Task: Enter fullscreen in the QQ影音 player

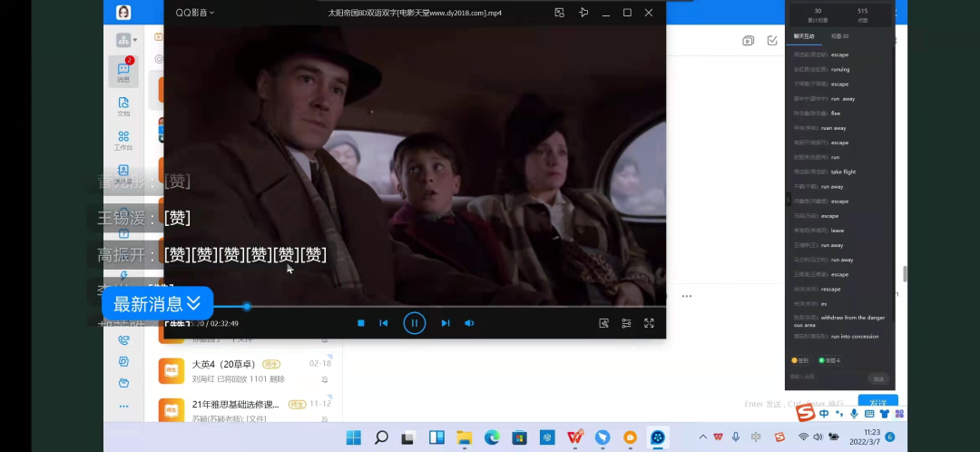Action: [x=649, y=323]
